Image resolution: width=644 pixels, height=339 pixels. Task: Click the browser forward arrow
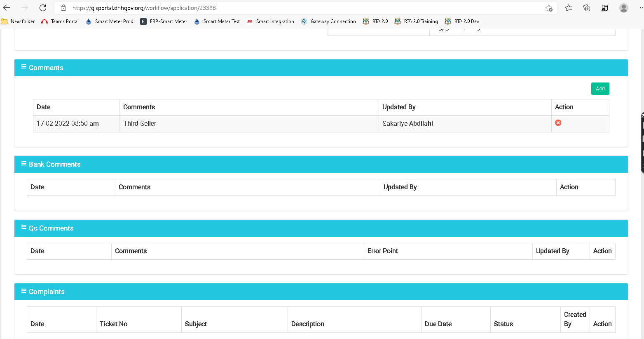tap(25, 8)
